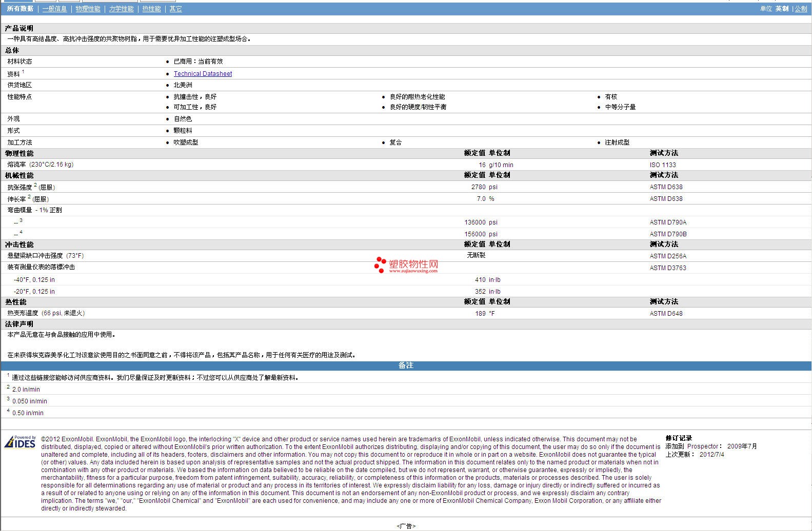Viewport: 812px width, 531px height.
Task: Open the Technical Datasheet link
Action: 203,74
